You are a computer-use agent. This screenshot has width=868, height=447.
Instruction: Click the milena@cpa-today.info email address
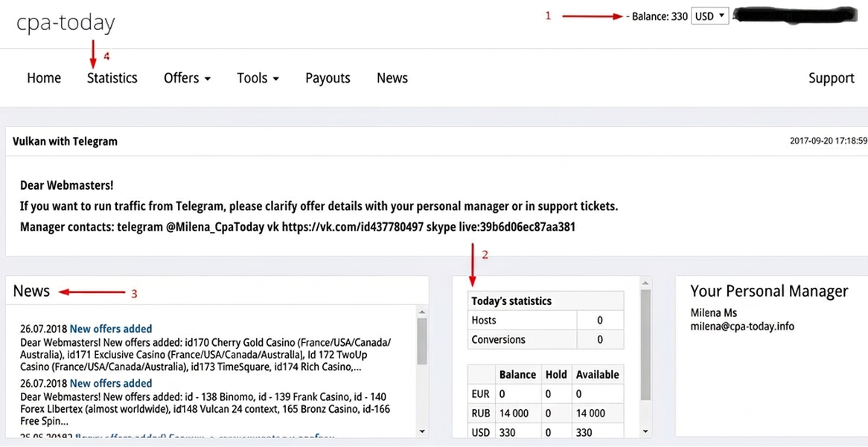click(741, 327)
